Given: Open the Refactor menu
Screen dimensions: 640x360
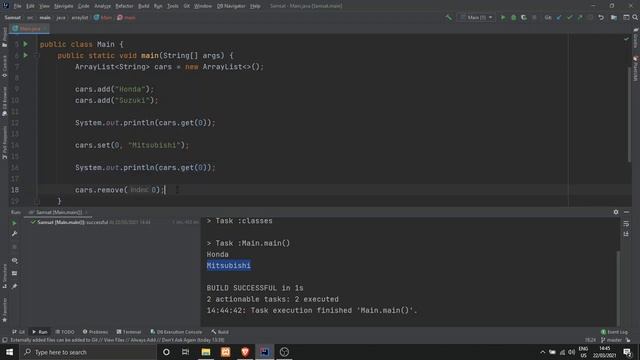Looking at the screenshot, I should coord(124,6).
